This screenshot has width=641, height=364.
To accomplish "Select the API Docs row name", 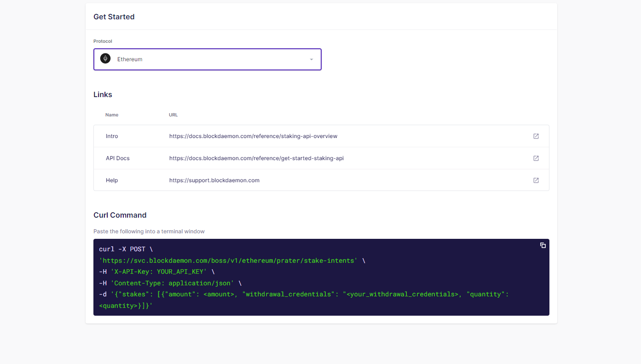I will tap(118, 158).
